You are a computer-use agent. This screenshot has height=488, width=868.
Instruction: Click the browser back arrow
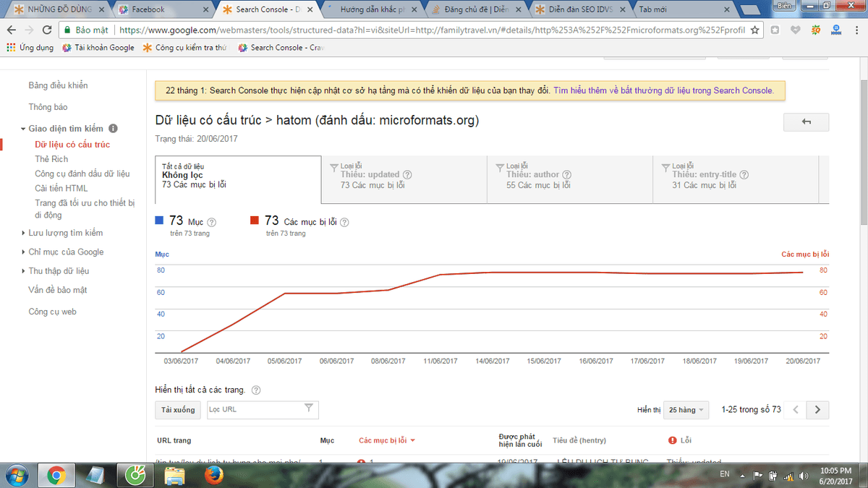(12, 30)
